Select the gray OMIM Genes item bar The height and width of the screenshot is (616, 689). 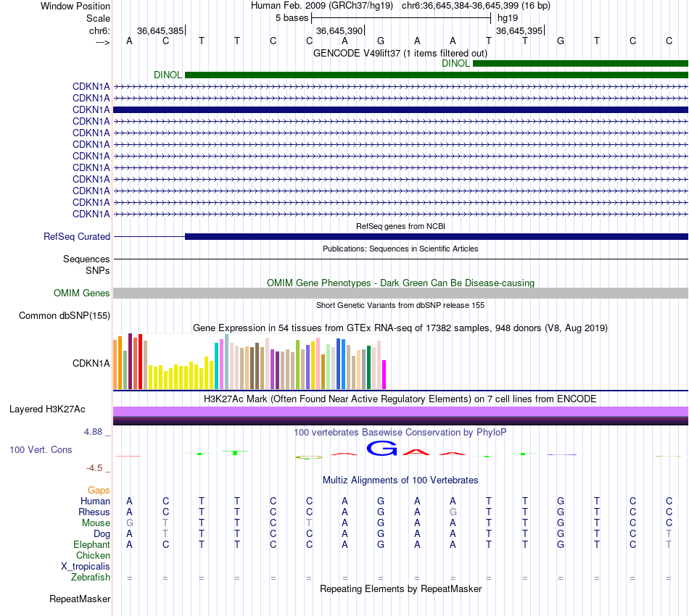click(x=400, y=294)
